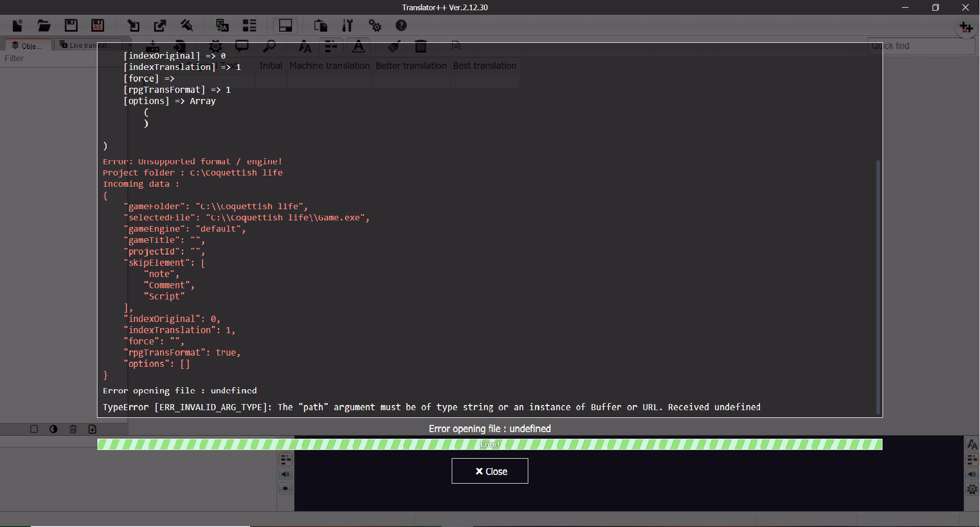Toggle the red A highlight mode

358,47
